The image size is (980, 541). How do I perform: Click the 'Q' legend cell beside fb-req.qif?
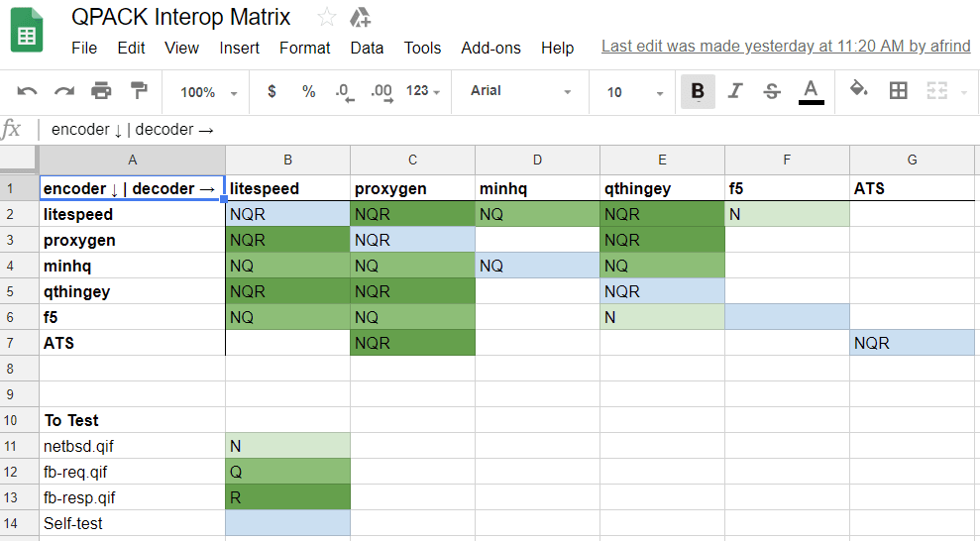(x=288, y=472)
